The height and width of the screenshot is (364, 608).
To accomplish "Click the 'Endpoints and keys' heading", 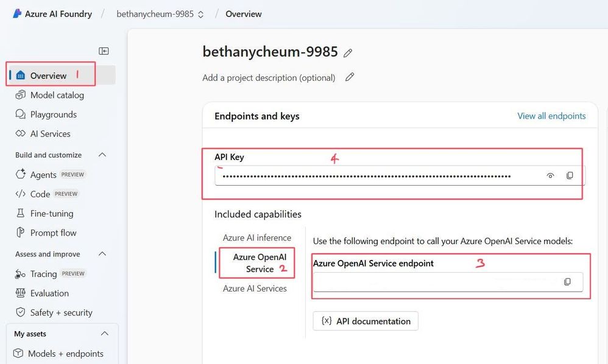I will click(256, 116).
